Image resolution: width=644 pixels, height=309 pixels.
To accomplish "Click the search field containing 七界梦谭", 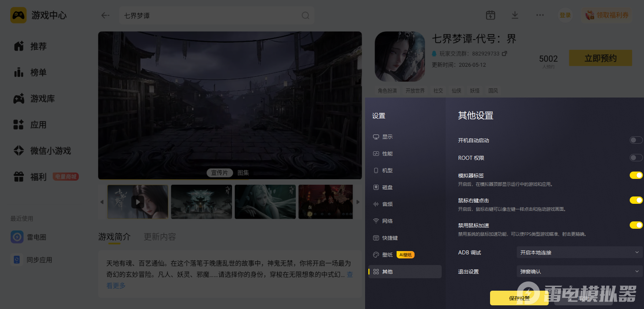I will pos(217,15).
